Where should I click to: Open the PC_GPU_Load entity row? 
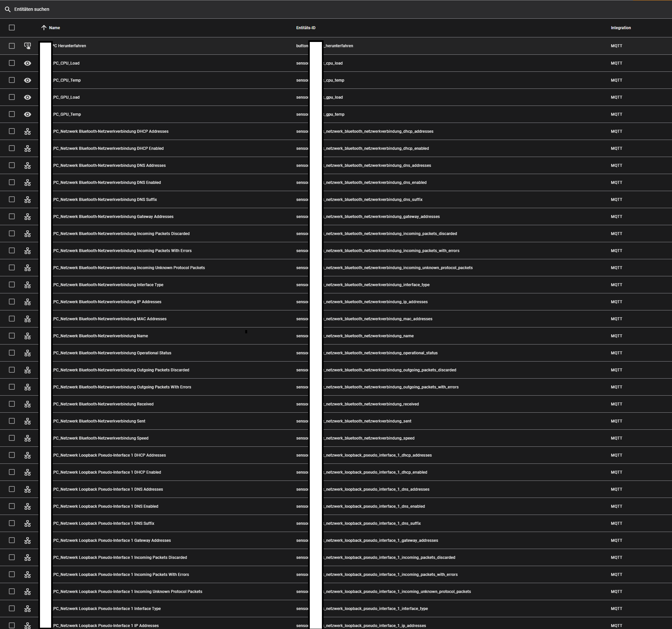[66, 97]
